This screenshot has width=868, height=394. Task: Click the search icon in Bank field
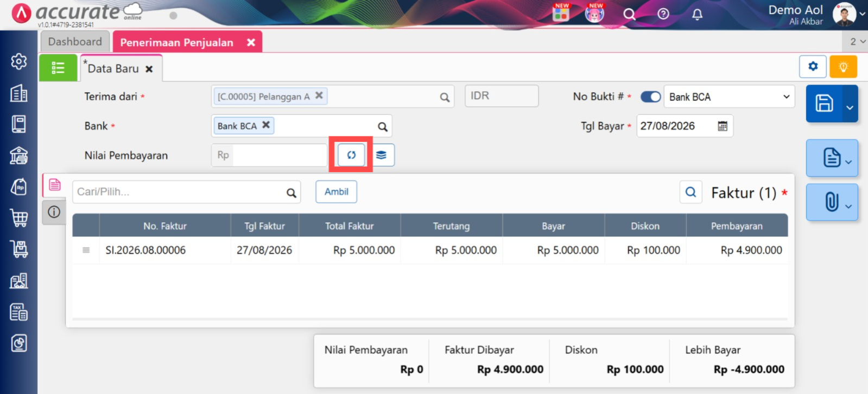383,127
